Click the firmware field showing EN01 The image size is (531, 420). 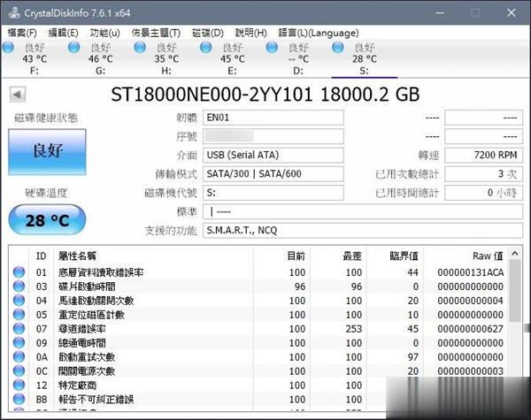[273, 118]
